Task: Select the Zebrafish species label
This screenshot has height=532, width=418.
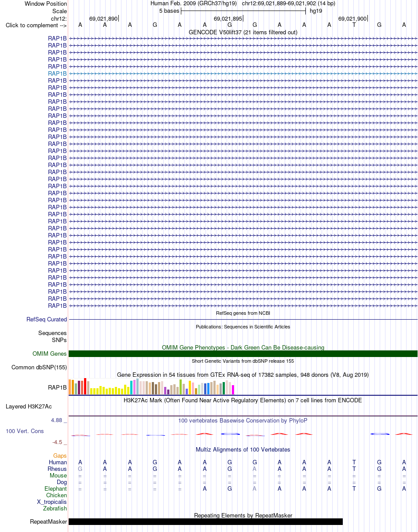Action: pyautogui.click(x=55, y=509)
